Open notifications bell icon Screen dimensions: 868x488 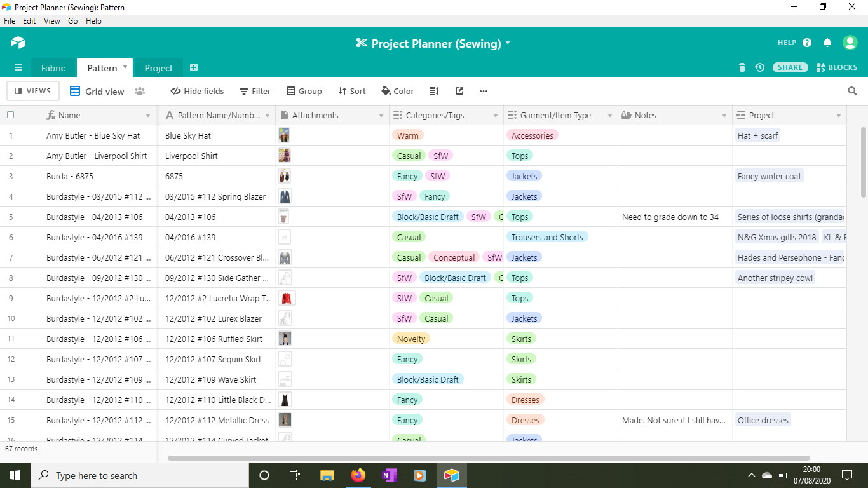tap(827, 43)
